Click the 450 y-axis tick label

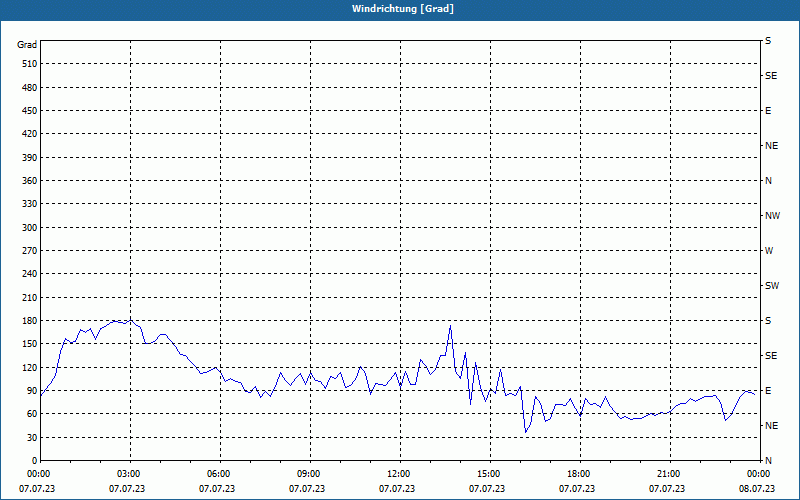(x=29, y=111)
